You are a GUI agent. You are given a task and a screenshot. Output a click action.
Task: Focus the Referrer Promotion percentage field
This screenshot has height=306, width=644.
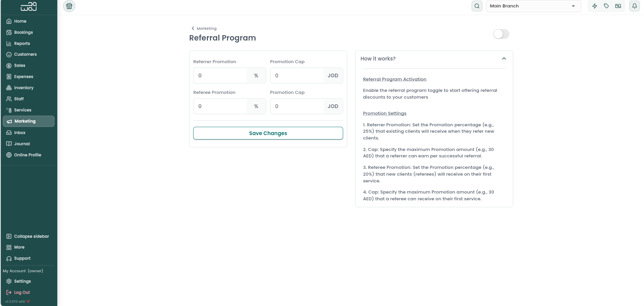coord(220,76)
